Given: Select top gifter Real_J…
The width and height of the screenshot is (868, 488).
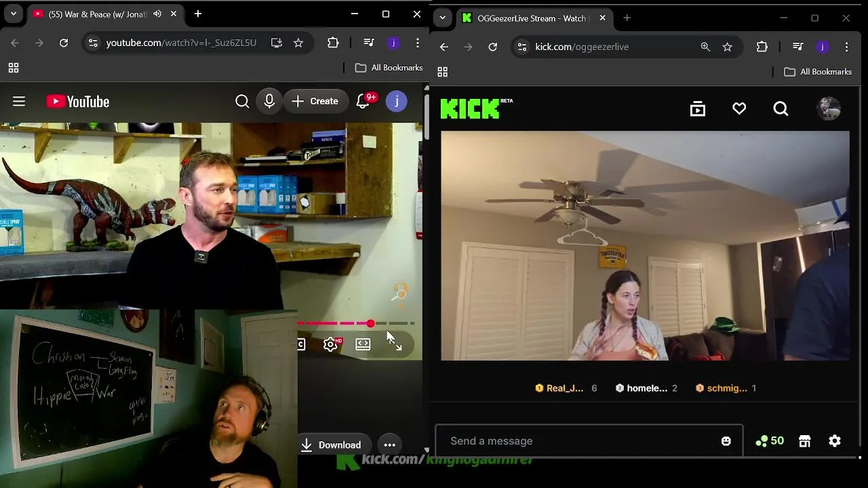Looking at the screenshot, I should coord(566,388).
